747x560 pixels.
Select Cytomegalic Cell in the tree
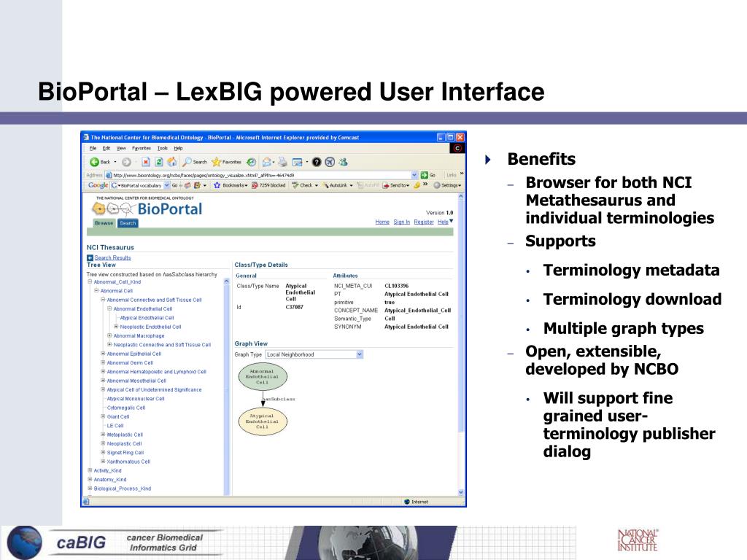pyautogui.click(x=126, y=408)
